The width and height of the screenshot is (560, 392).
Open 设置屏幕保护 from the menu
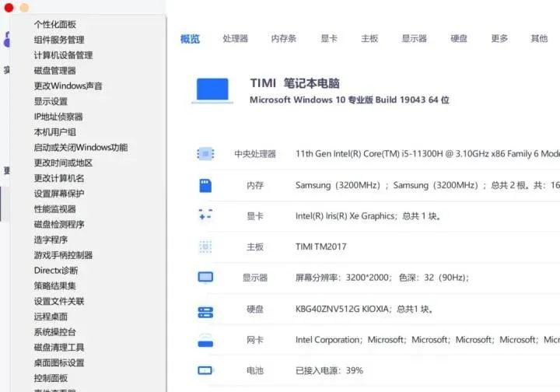(59, 194)
